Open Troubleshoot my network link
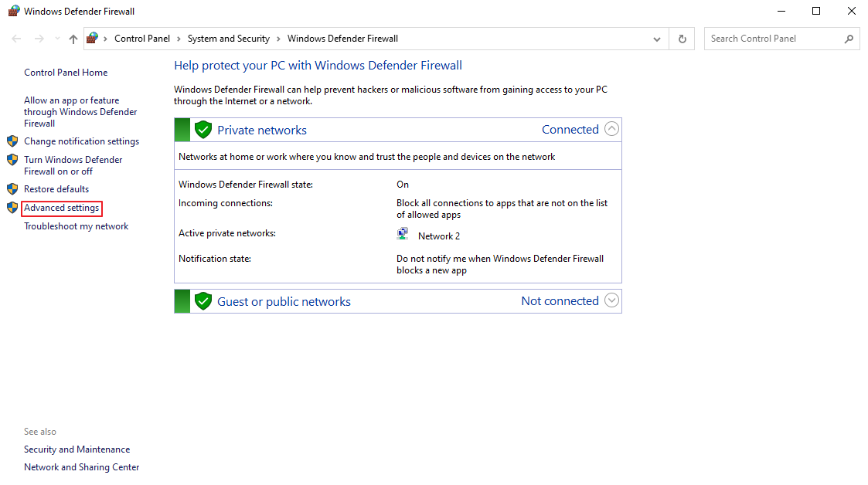The width and height of the screenshot is (868, 485). (77, 226)
